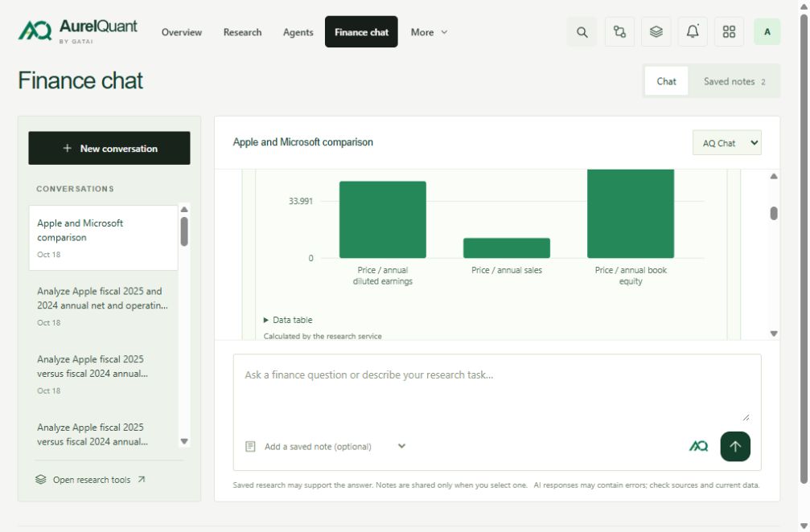This screenshot has width=810, height=532.
Task: Start a New conversation
Action: pyautogui.click(x=109, y=148)
